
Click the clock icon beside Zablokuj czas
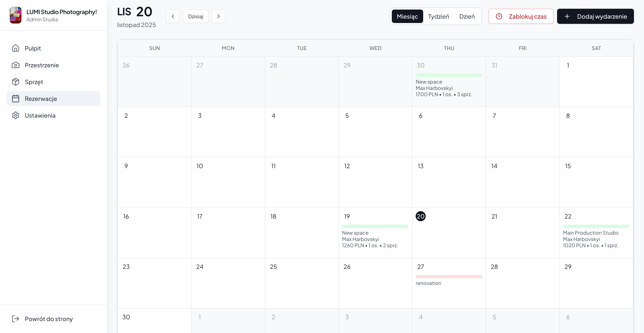pos(499,16)
